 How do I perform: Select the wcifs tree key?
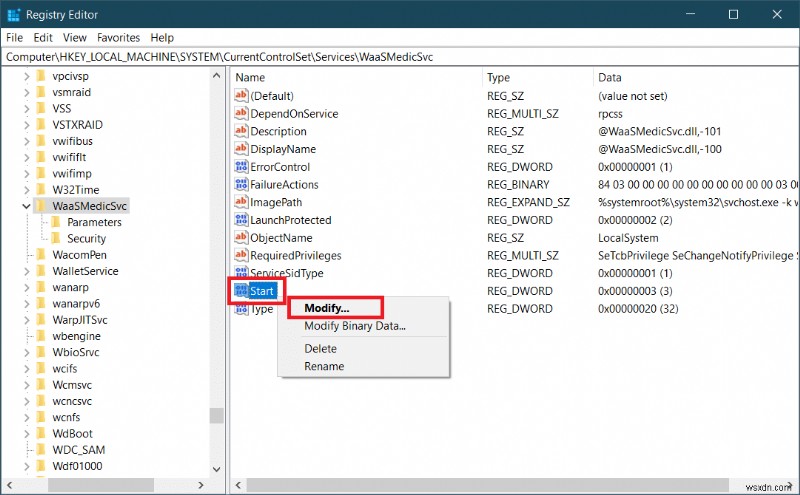[x=65, y=369]
